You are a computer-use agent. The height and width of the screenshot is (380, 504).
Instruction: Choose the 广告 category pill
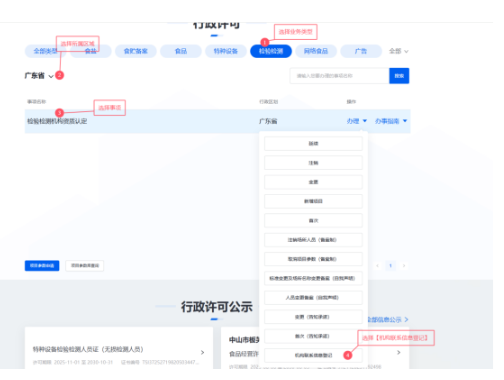tap(361, 51)
